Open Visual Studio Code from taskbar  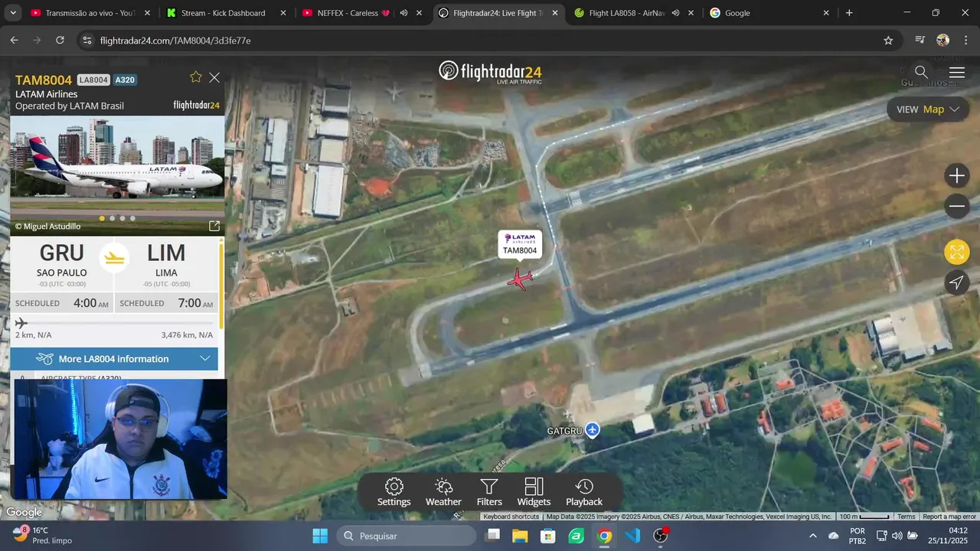point(632,536)
